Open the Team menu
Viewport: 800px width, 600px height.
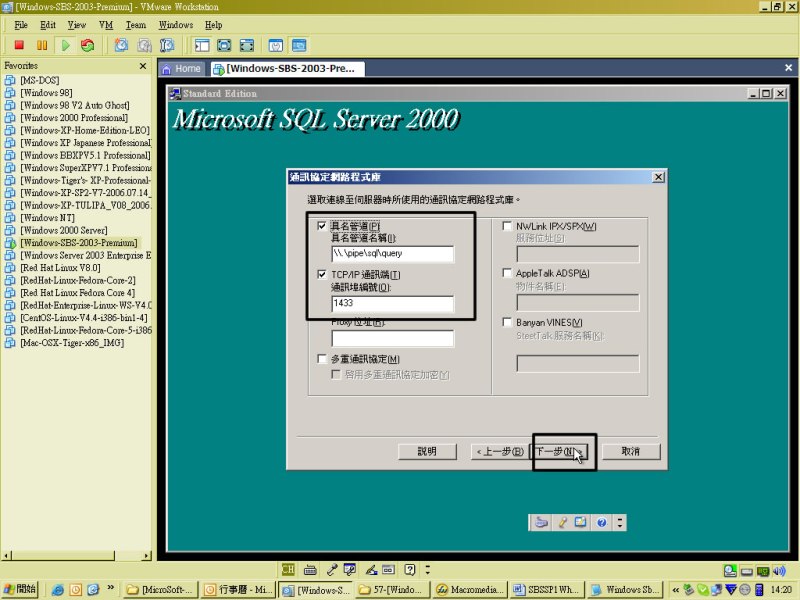(136, 25)
